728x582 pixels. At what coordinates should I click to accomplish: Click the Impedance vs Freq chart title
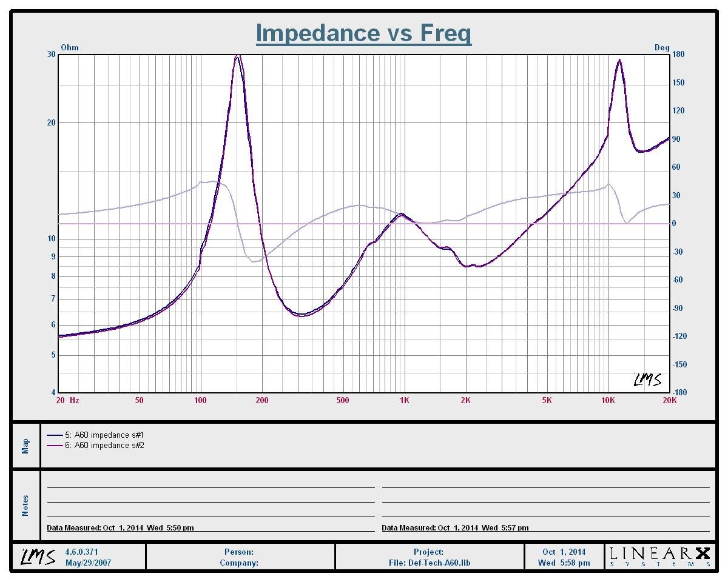pos(363,33)
